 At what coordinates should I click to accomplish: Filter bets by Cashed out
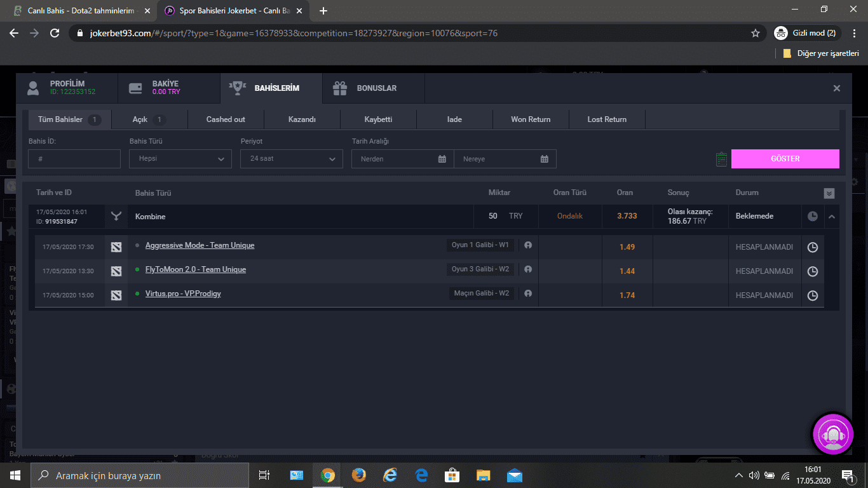click(x=226, y=119)
